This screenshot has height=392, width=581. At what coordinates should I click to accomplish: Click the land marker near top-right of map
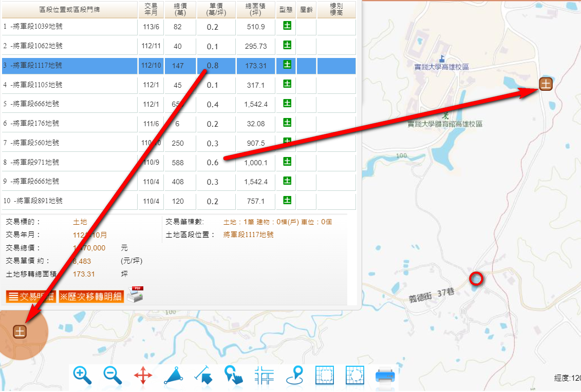coord(546,84)
